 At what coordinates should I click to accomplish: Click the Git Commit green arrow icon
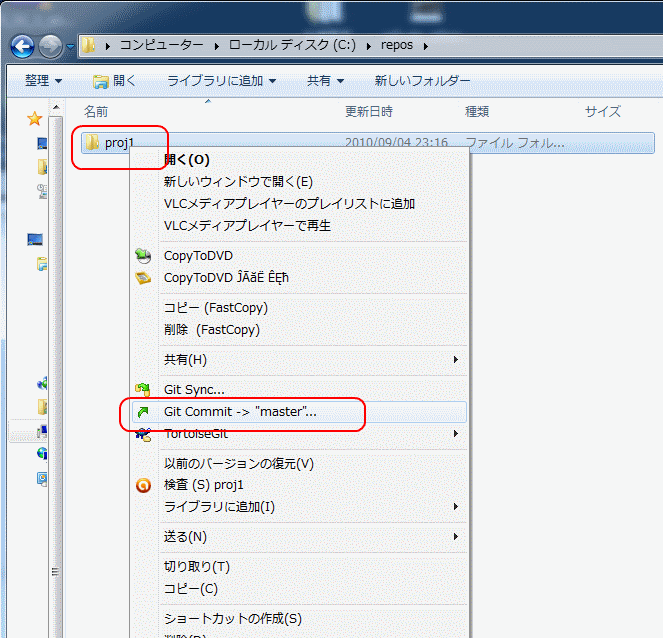click(143, 412)
